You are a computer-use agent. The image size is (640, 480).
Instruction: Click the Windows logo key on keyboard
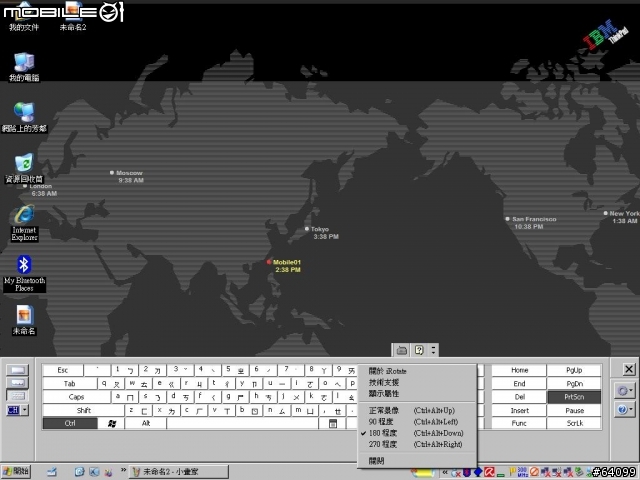click(111, 423)
